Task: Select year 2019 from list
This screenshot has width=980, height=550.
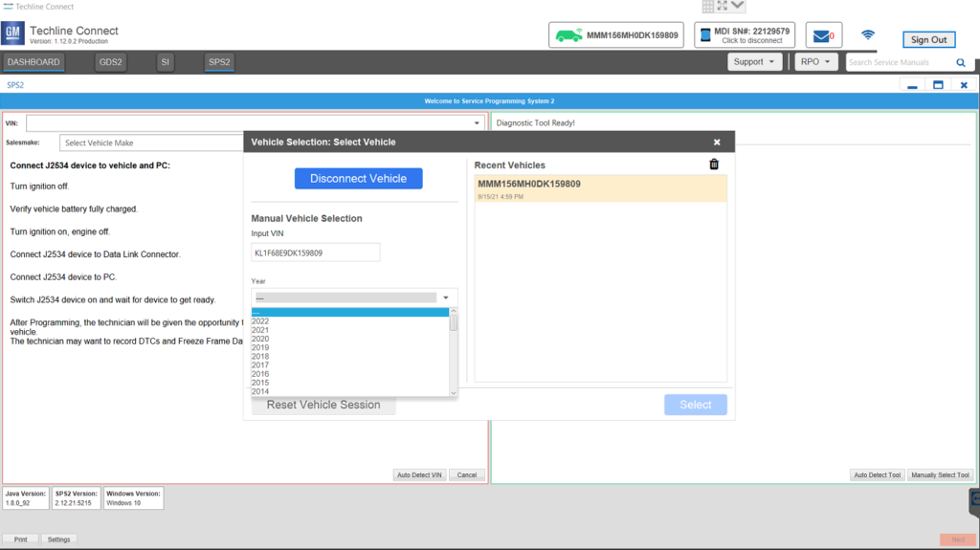Action: [x=260, y=347]
